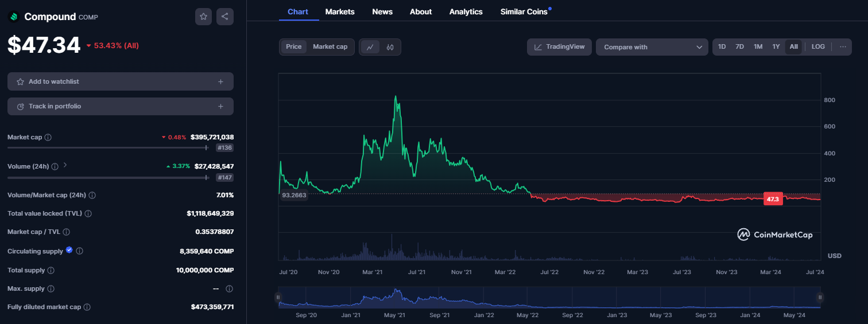Image resolution: width=868 pixels, height=324 pixels.
Task: Select the 1D time range
Action: (722, 47)
